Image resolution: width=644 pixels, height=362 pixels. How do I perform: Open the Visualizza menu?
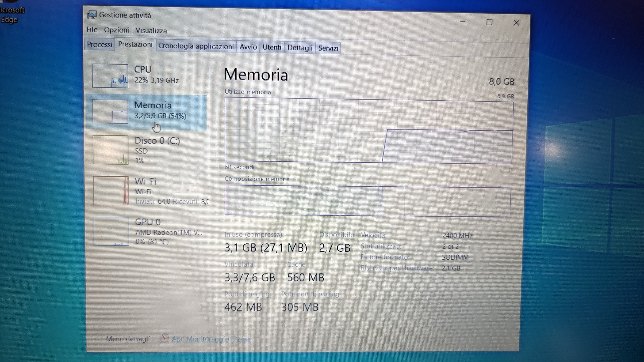pyautogui.click(x=151, y=31)
